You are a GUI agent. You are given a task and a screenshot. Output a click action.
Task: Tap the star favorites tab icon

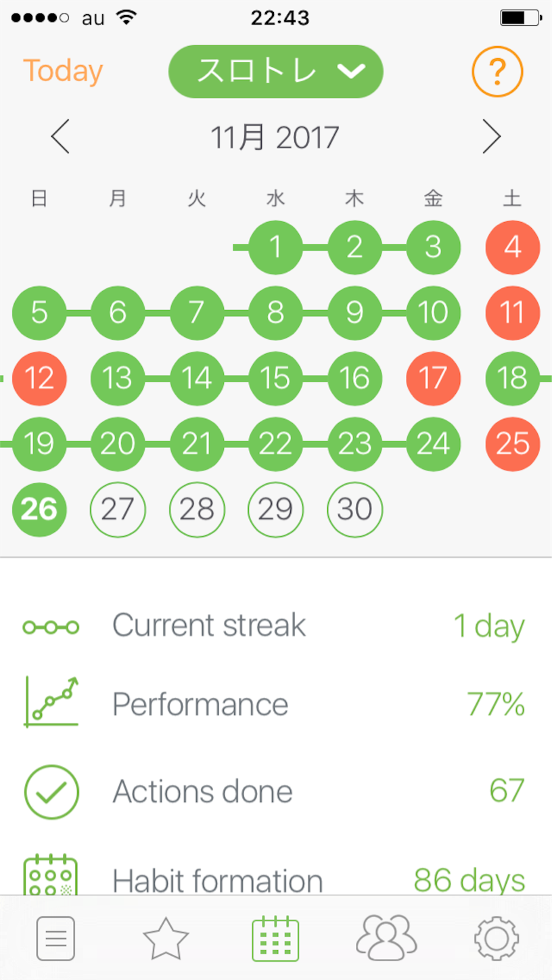click(x=166, y=938)
